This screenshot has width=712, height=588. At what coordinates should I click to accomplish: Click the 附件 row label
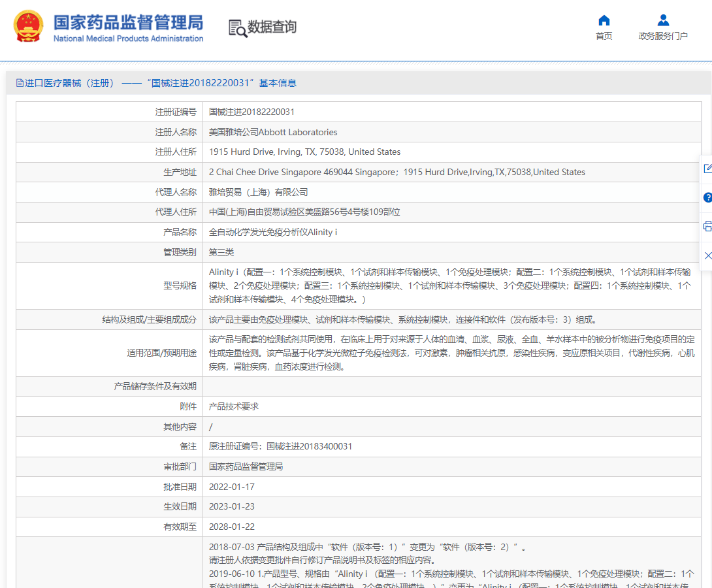pos(188,406)
